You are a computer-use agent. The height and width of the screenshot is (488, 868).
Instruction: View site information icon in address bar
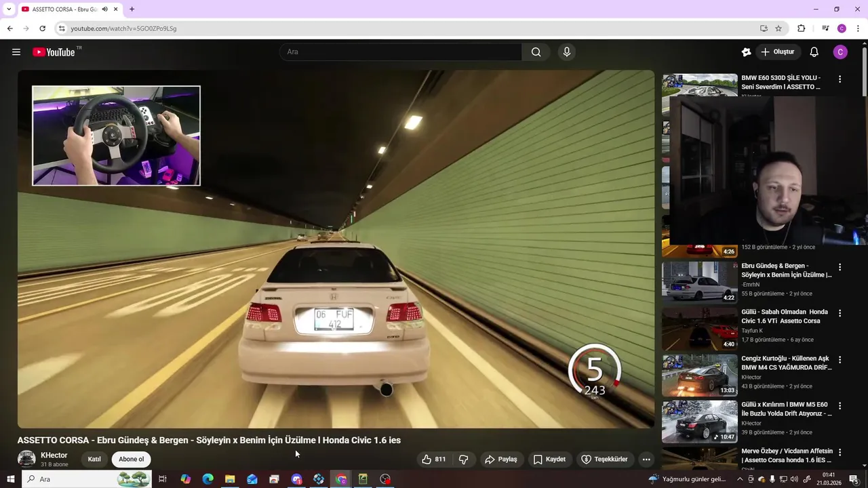click(x=62, y=28)
